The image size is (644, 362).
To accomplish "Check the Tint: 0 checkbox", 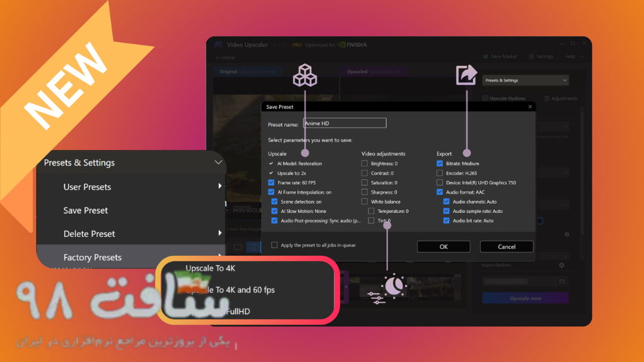I will point(371,221).
